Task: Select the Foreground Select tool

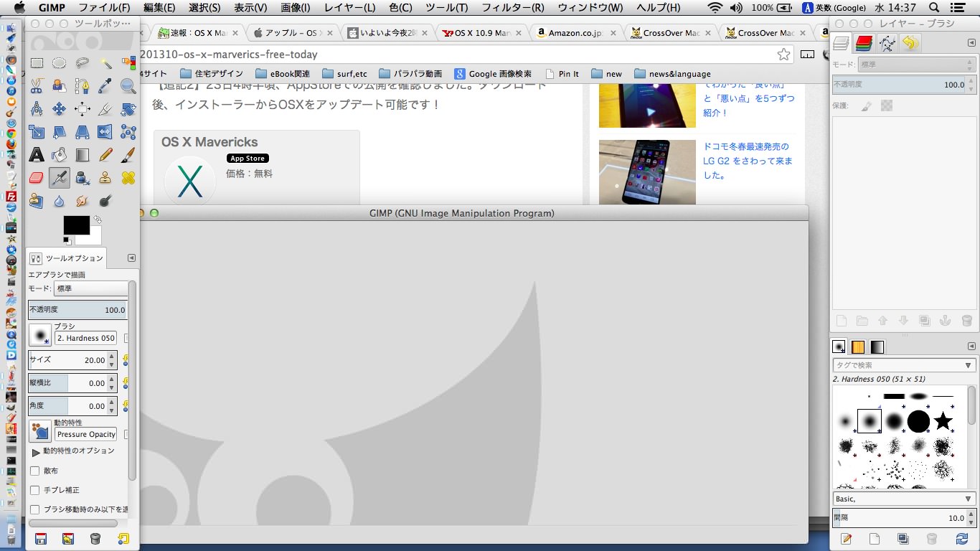Action: (60, 87)
